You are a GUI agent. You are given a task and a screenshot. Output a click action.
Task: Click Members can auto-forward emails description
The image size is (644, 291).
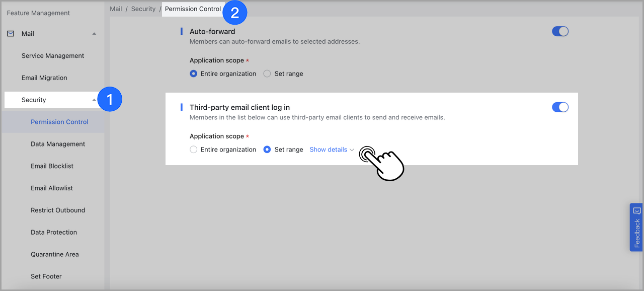[275, 42]
